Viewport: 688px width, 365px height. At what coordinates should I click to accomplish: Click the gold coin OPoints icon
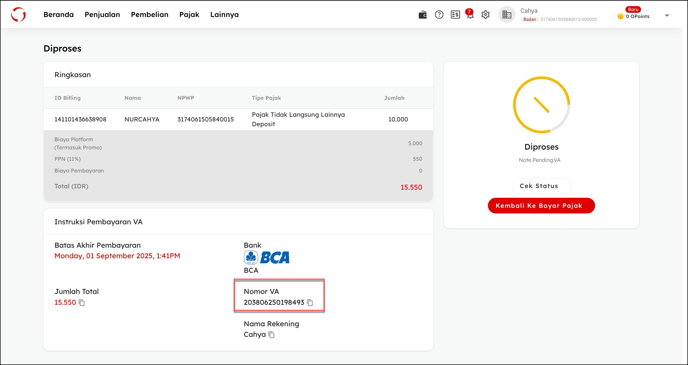pos(620,16)
